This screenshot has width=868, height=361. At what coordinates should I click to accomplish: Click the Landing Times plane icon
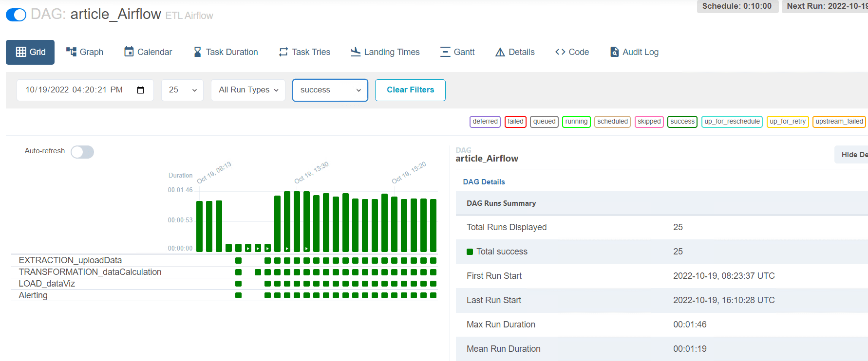[x=356, y=52]
